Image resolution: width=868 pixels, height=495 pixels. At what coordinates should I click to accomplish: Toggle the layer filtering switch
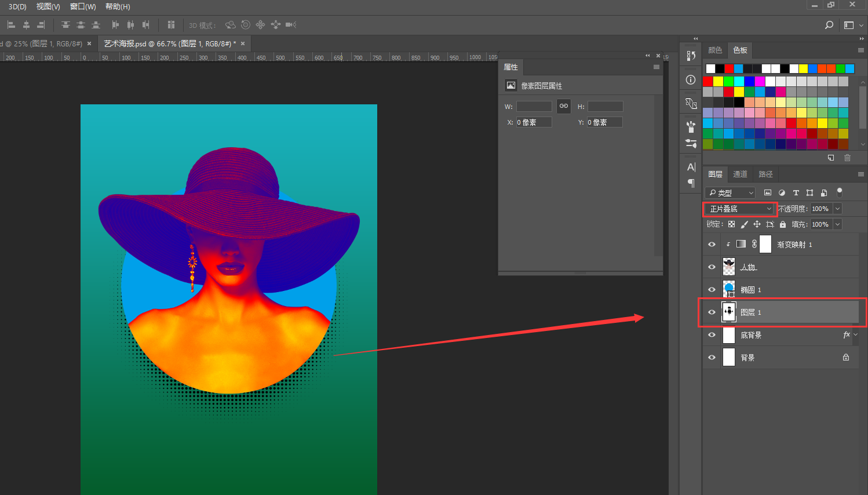tap(840, 192)
